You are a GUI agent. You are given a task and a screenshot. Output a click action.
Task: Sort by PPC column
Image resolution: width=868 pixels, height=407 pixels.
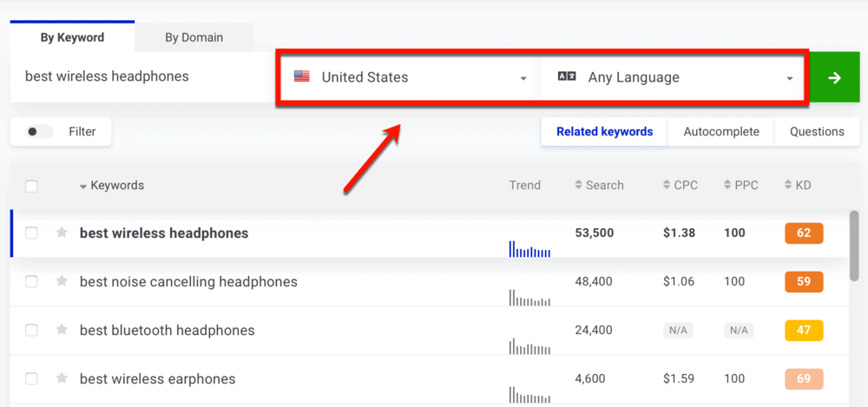click(740, 186)
